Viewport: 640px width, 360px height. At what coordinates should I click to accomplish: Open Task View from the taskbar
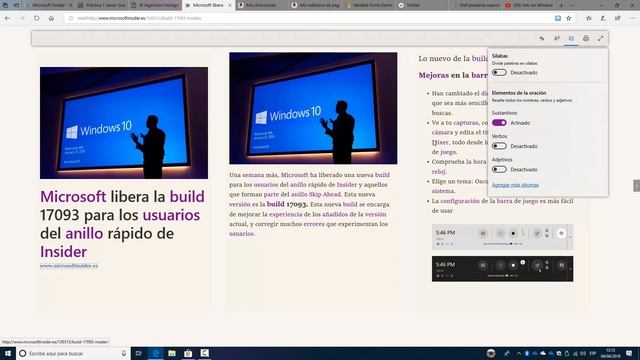pos(138,353)
